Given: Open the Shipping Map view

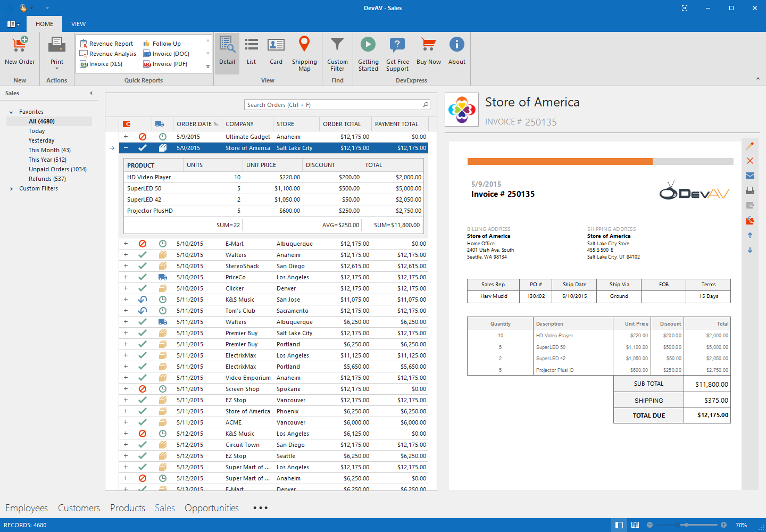Looking at the screenshot, I should point(304,52).
